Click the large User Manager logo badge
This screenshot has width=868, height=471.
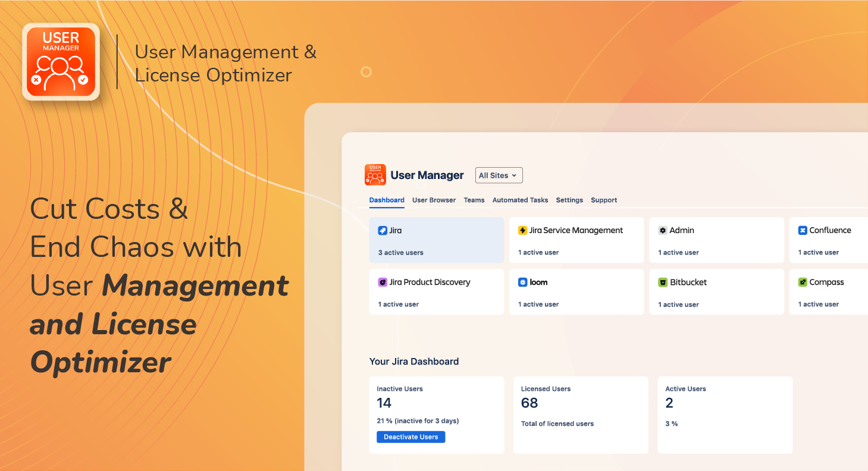tap(61, 61)
